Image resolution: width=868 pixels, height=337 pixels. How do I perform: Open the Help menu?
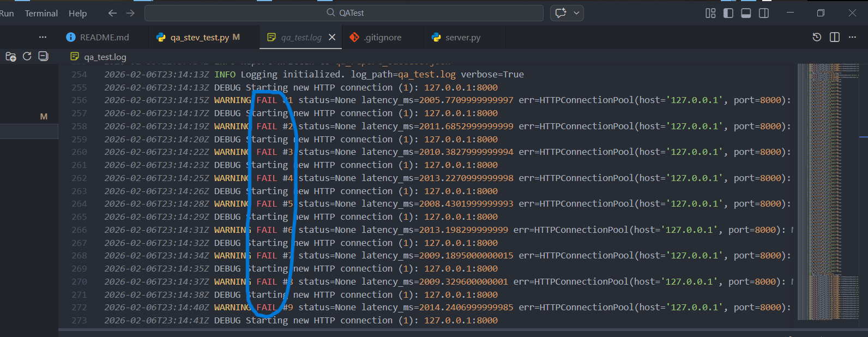click(77, 13)
